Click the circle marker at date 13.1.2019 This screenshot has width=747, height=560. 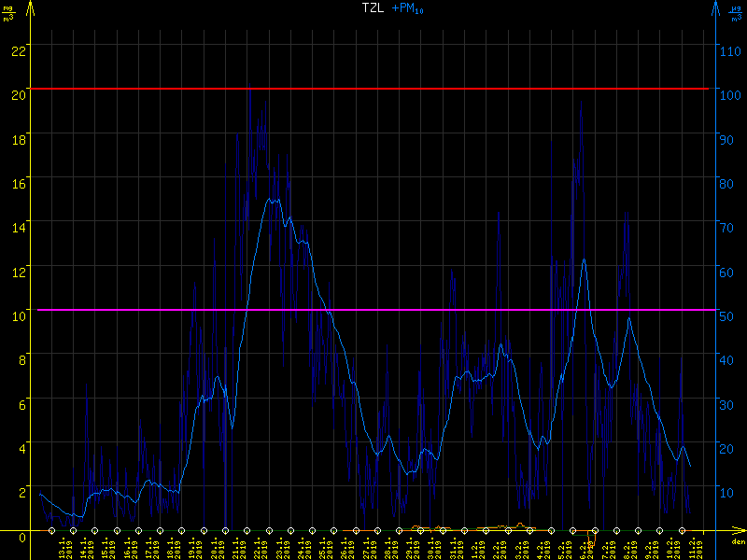(52, 531)
